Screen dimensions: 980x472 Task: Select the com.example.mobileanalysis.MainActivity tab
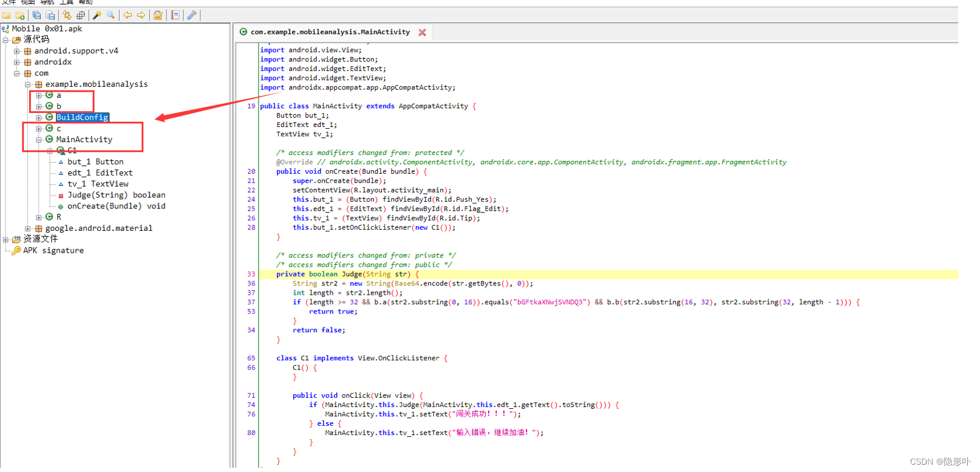coord(330,32)
